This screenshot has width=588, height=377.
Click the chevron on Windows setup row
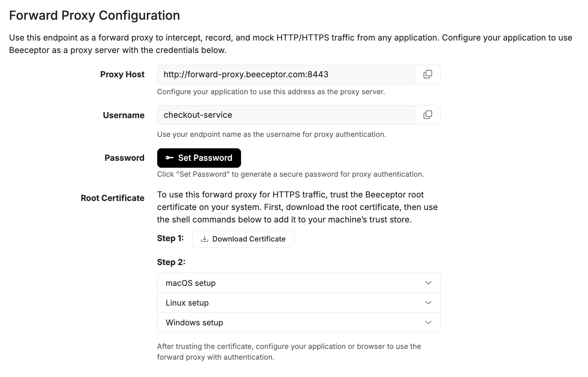click(428, 323)
